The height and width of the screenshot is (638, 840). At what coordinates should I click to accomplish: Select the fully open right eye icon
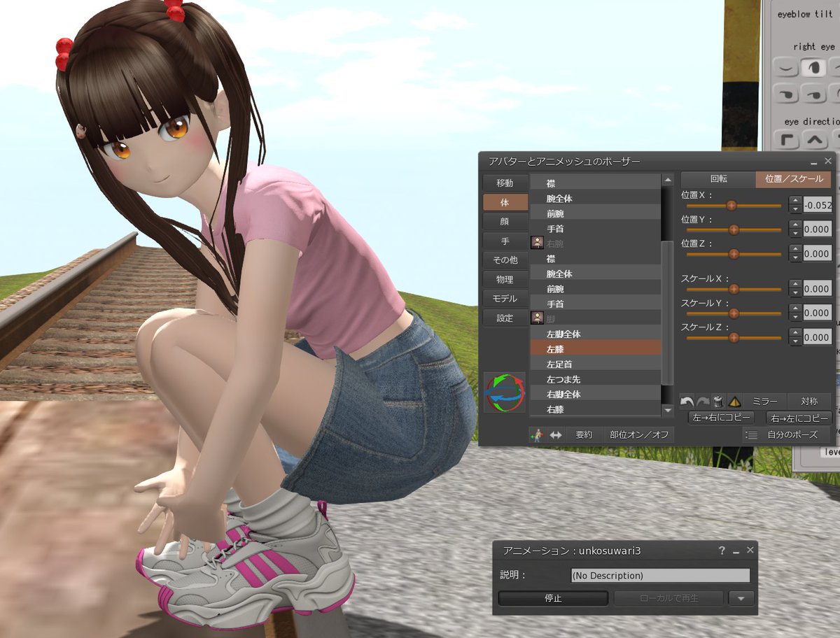[x=814, y=68]
